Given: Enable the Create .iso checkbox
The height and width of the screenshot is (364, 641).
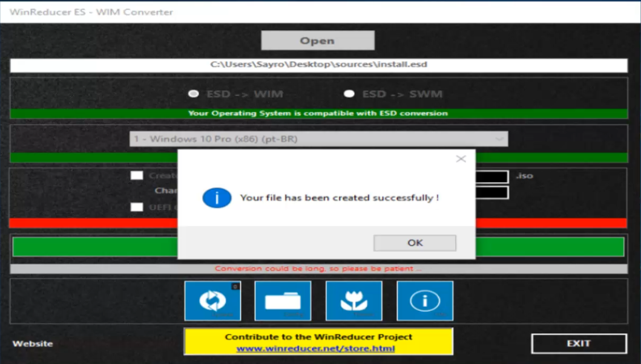Looking at the screenshot, I should coord(137,175).
